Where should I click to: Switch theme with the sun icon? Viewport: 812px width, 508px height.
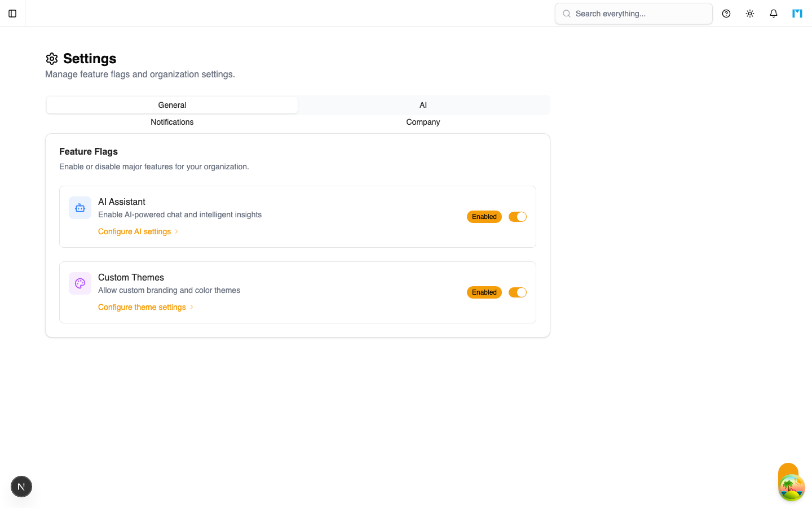pyautogui.click(x=750, y=14)
